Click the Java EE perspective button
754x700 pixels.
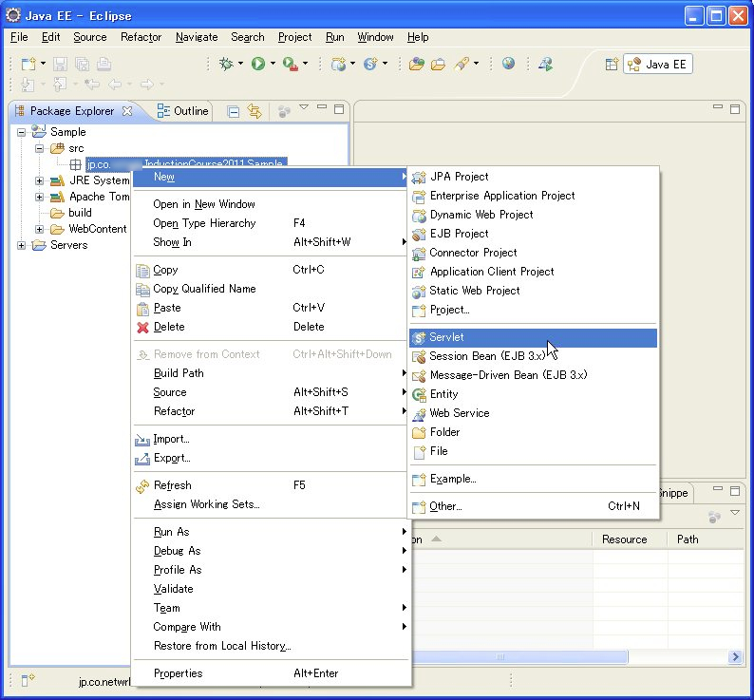(658, 64)
